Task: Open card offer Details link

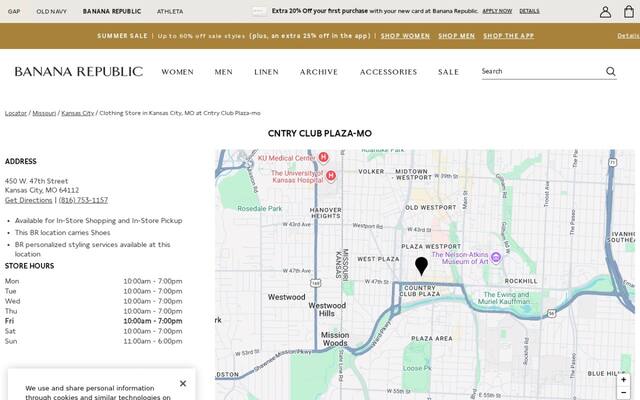Action: tap(529, 11)
